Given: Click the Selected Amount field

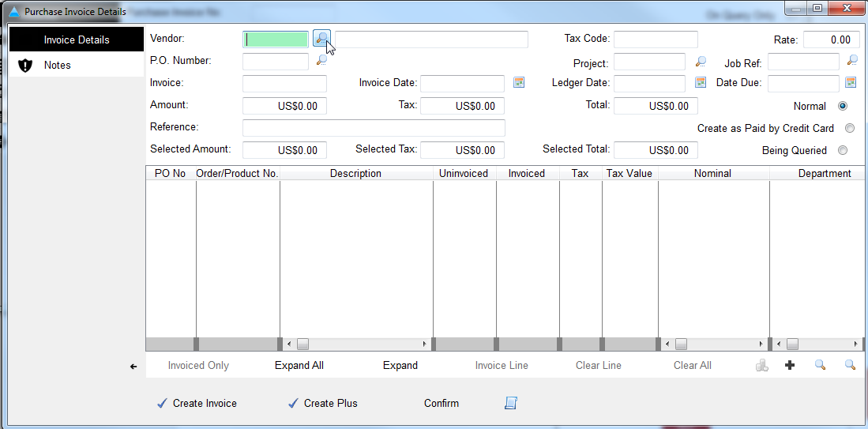Looking at the screenshot, I should click(284, 150).
